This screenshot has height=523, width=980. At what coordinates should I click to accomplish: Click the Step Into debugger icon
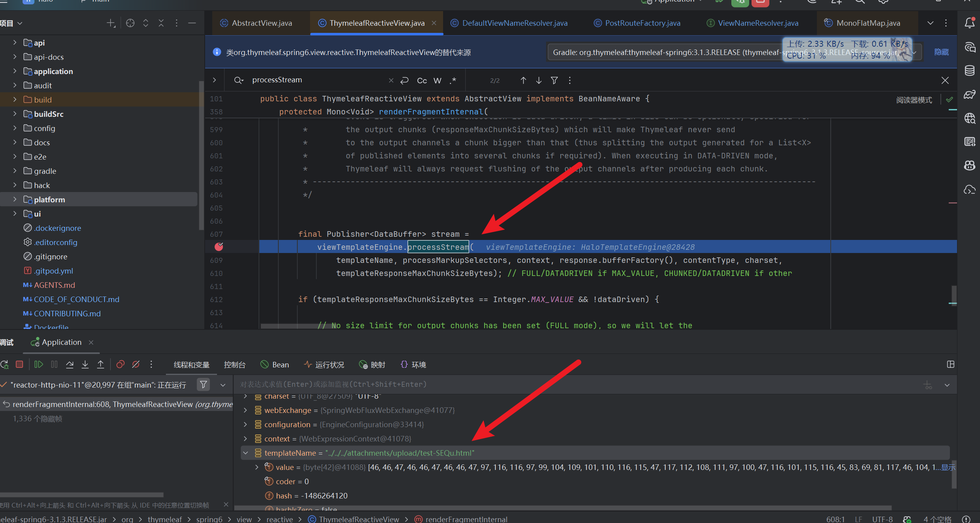(85, 364)
